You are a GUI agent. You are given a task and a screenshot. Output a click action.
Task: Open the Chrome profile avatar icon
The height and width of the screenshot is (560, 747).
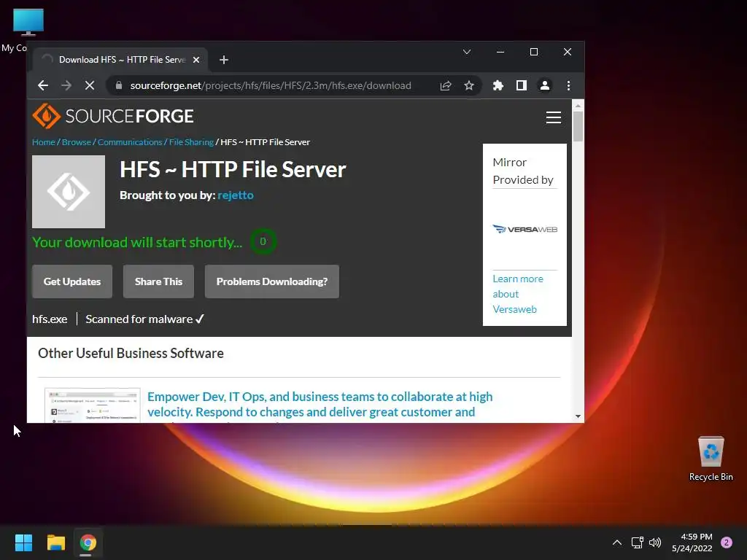click(544, 86)
